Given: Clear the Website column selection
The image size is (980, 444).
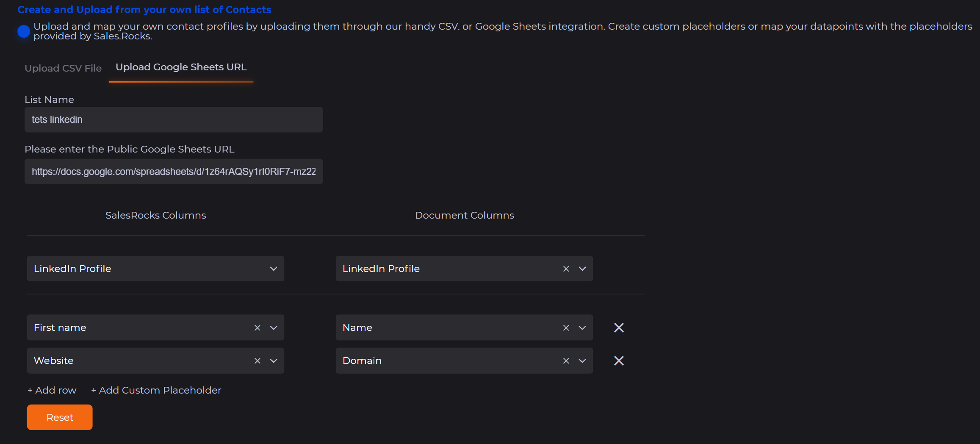Looking at the screenshot, I should tap(257, 361).
